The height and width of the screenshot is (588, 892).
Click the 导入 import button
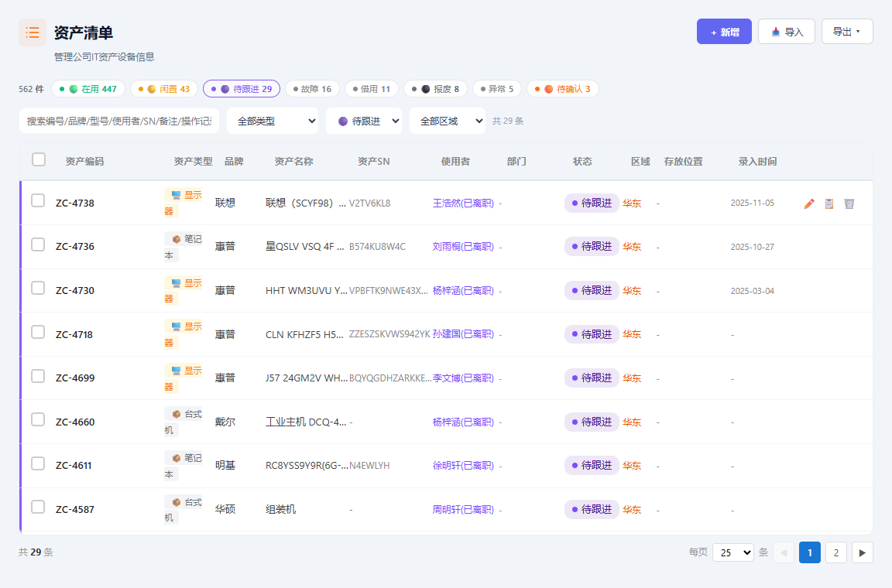(787, 32)
